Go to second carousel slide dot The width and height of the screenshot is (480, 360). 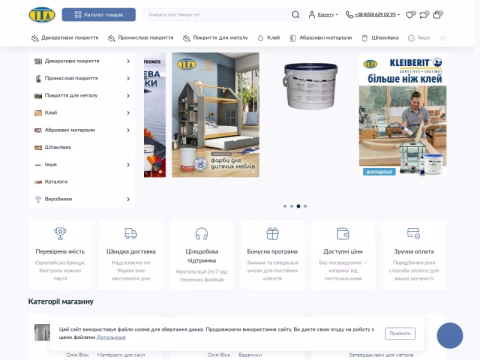pyautogui.click(x=292, y=206)
